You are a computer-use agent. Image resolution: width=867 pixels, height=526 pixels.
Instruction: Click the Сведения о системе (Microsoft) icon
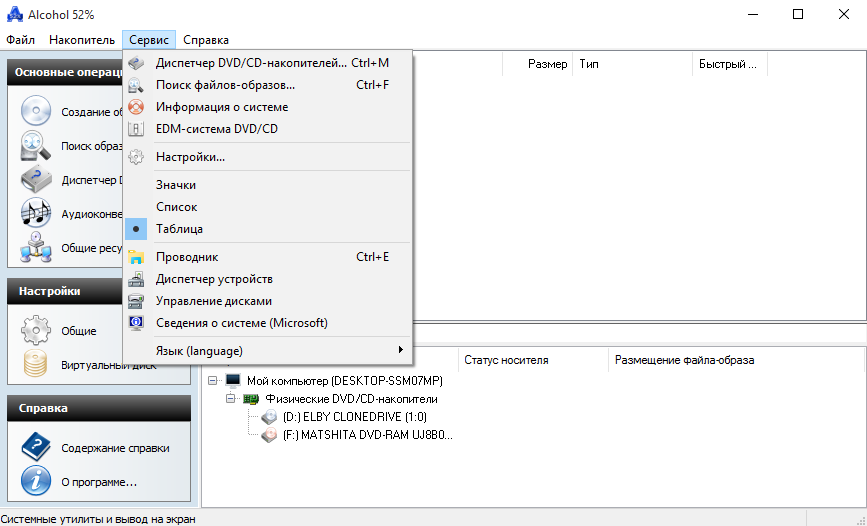[x=135, y=323]
